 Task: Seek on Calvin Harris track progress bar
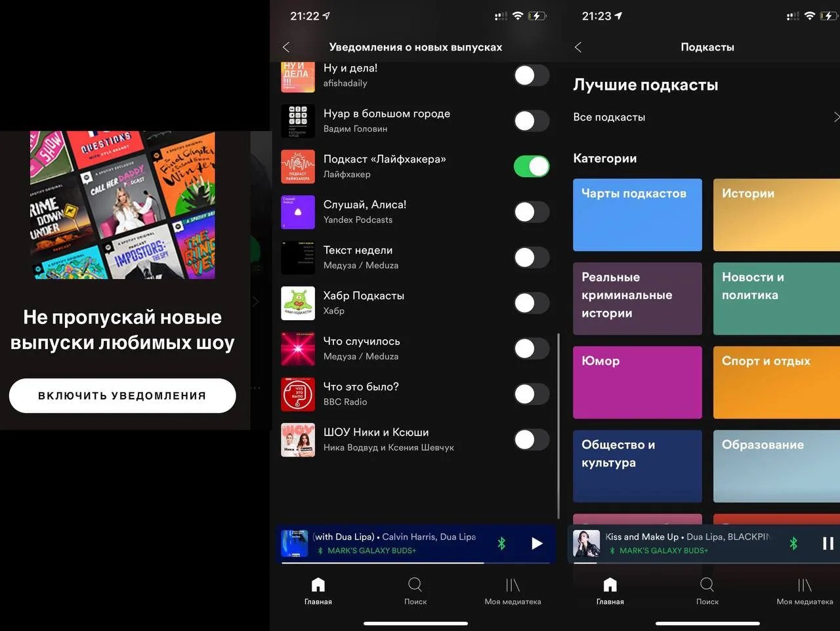coord(416,562)
